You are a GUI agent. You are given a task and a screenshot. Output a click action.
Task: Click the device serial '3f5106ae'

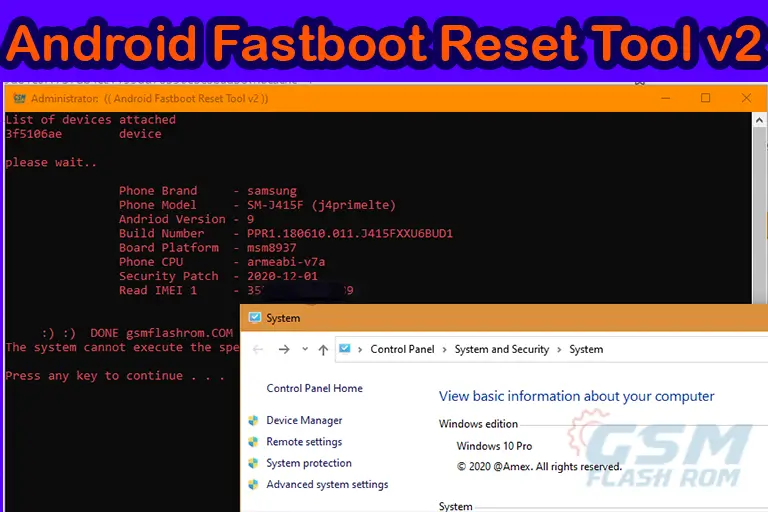coord(34,134)
